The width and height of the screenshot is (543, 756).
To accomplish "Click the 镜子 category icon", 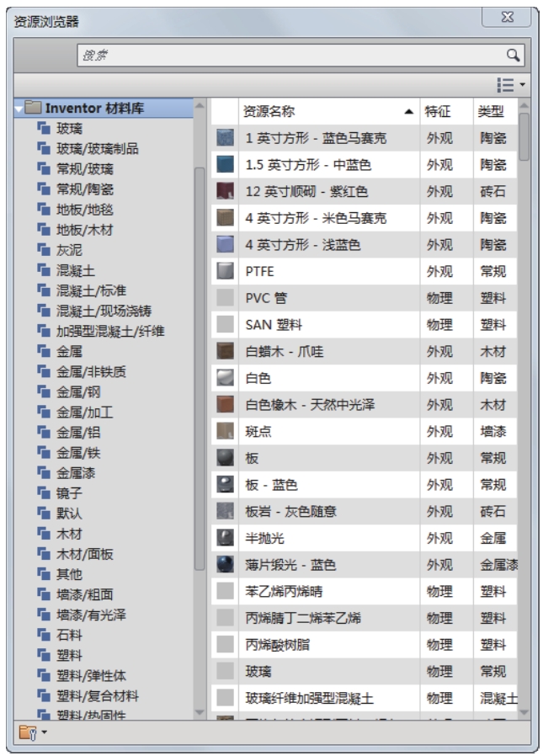I will pos(44,493).
